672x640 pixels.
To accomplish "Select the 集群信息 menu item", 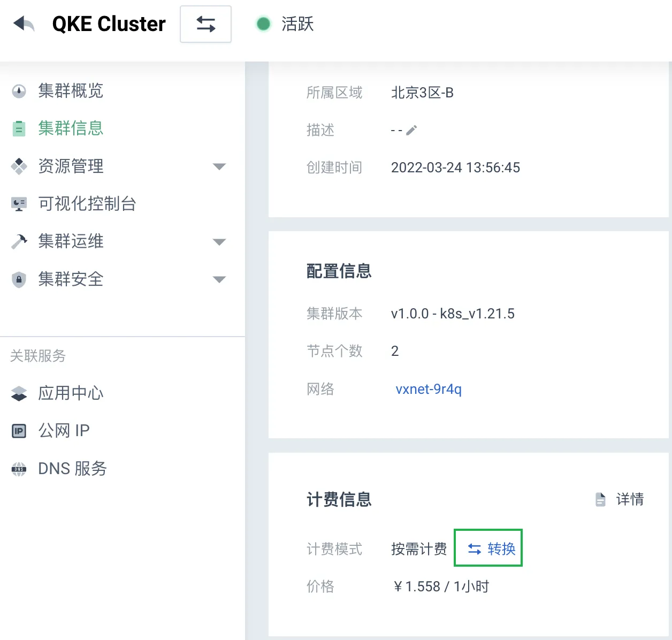I will pyautogui.click(x=71, y=128).
